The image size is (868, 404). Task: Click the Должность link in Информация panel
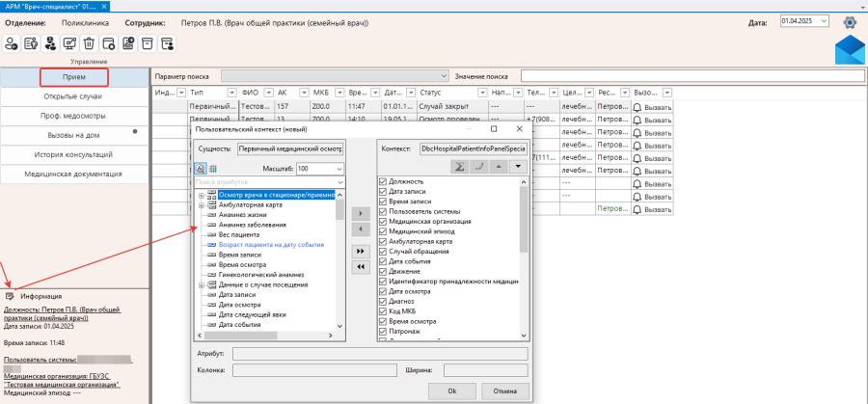coord(62,313)
